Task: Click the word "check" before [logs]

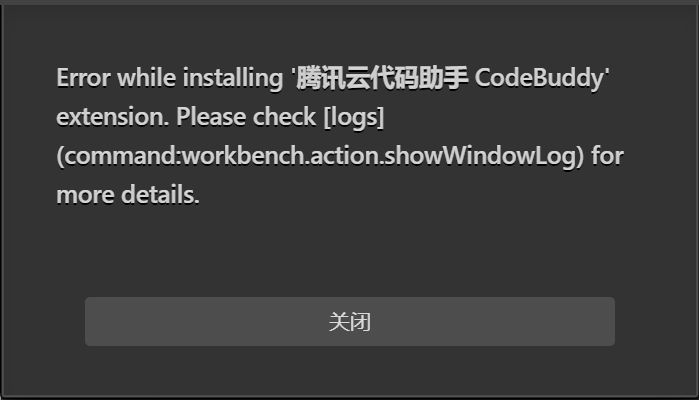Action: click(284, 117)
